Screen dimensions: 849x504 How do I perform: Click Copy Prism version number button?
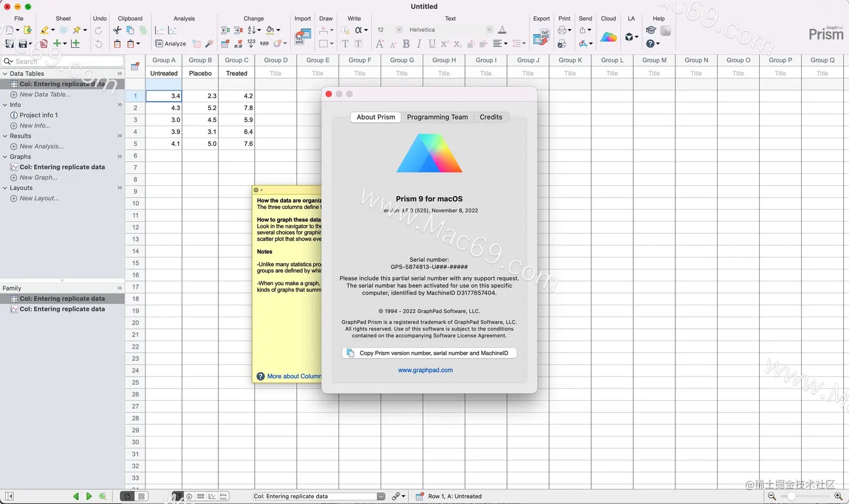point(429,353)
